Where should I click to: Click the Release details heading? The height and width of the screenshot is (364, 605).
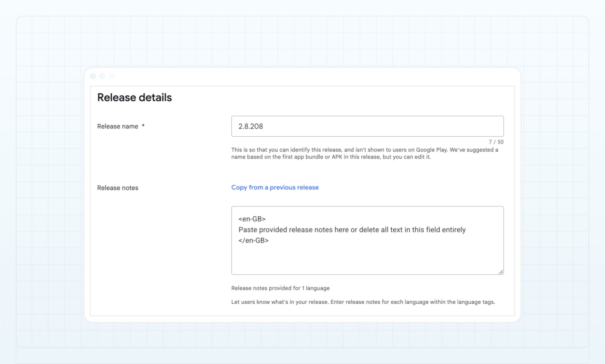(134, 97)
